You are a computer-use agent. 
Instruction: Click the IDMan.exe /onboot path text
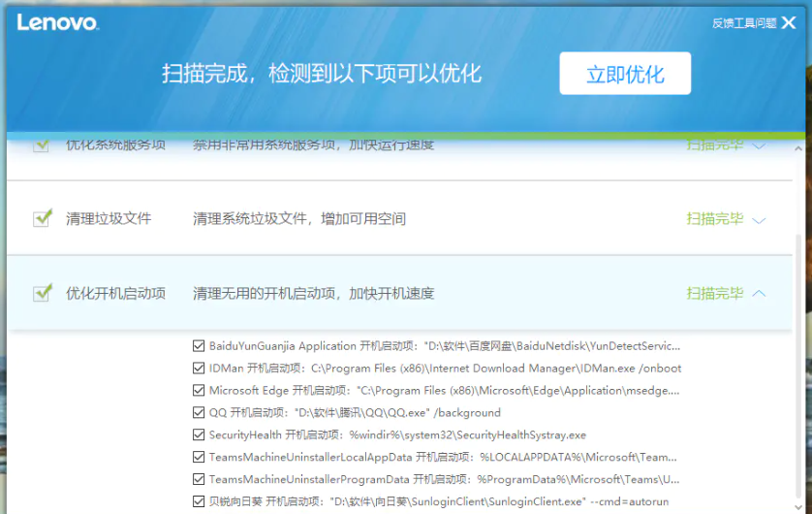tap(496, 369)
